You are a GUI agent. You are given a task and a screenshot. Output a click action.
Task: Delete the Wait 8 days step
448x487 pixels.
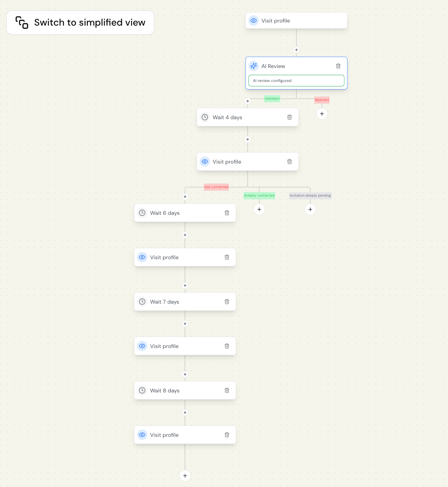pos(227,390)
